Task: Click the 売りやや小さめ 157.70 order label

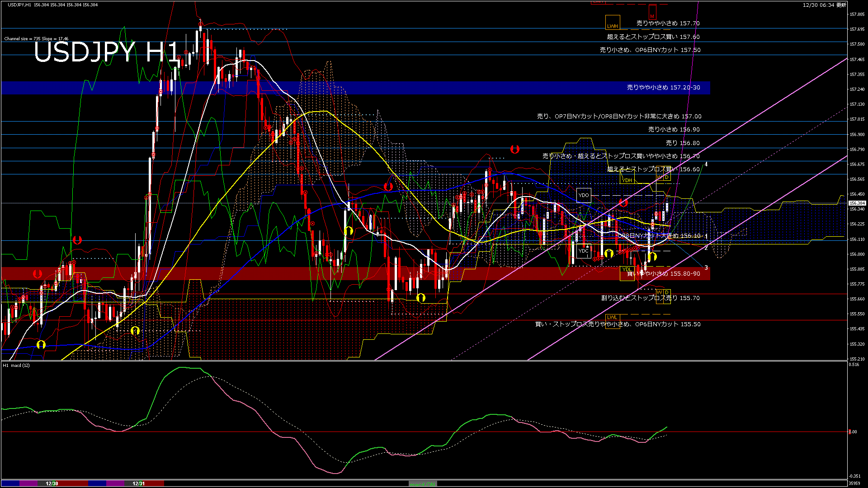Action: click(668, 23)
